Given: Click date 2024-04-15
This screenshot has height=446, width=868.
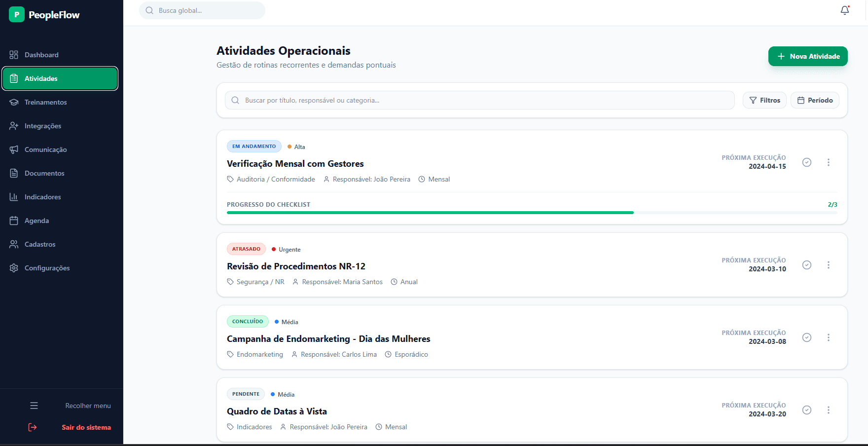Looking at the screenshot, I should (767, 166).
